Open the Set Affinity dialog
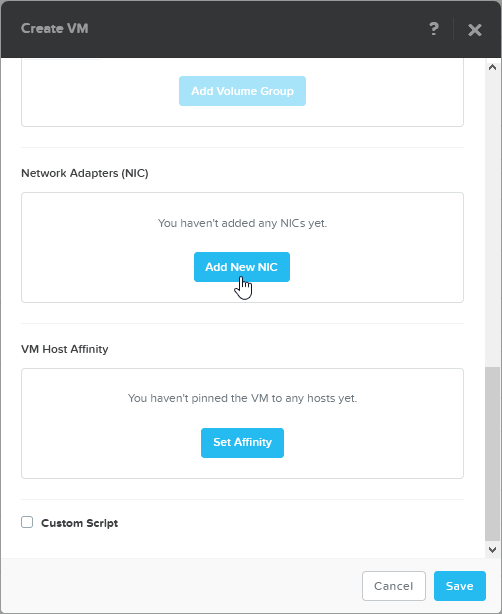This screenshot has height=614, width=502. point(242,442)
